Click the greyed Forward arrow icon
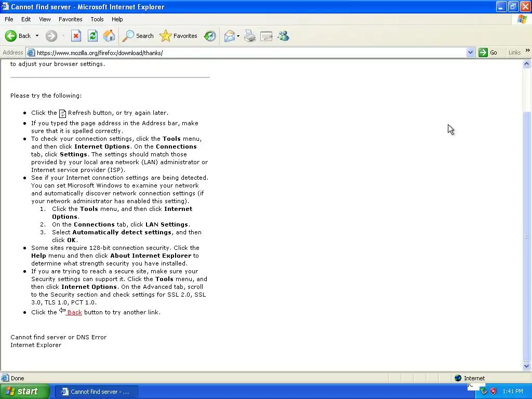 tap(51, 36)
